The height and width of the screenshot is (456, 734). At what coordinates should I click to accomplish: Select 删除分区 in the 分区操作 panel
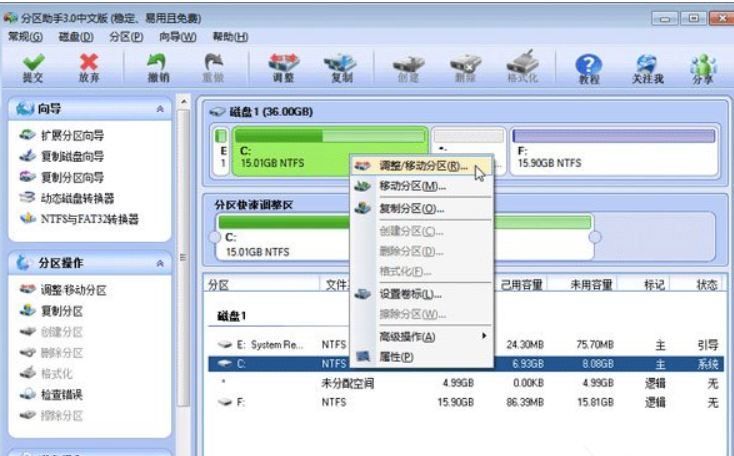point(51,353)
